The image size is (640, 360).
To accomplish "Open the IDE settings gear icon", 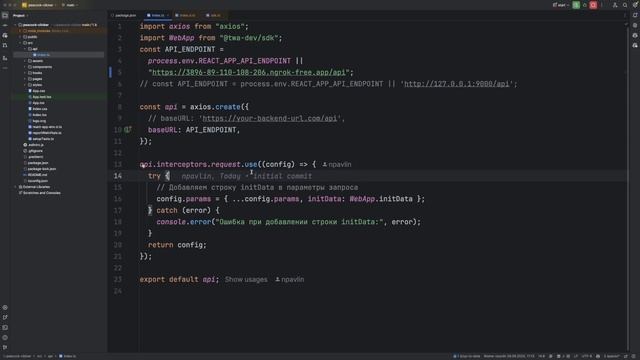I will point(635,5).
